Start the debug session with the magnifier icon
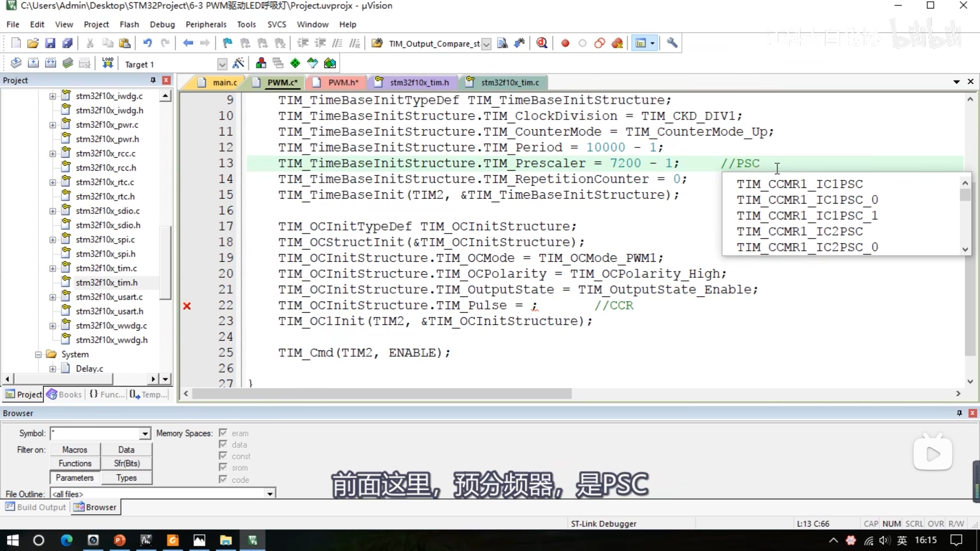This screenshot has height=551, width=980. pos(542,43)
